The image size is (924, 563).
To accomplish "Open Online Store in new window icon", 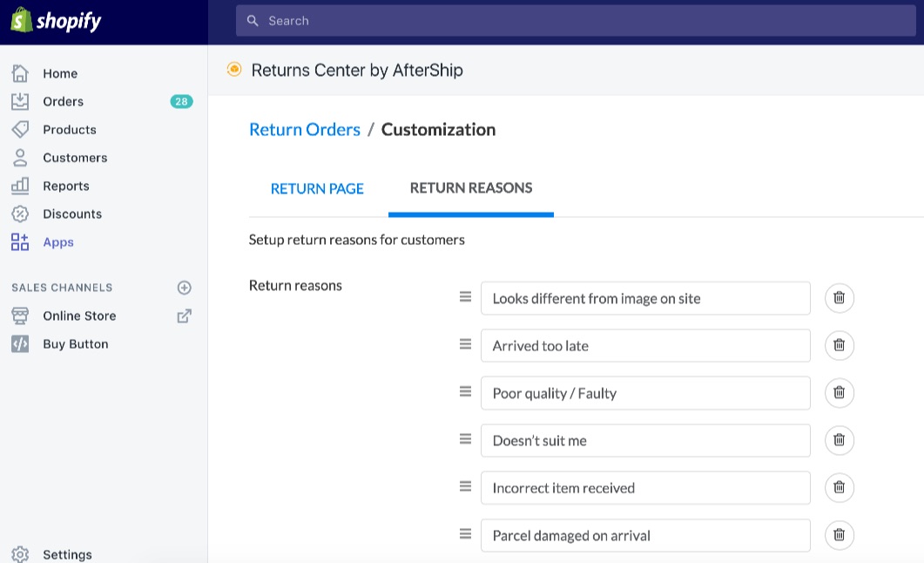I will pos(184,316).
